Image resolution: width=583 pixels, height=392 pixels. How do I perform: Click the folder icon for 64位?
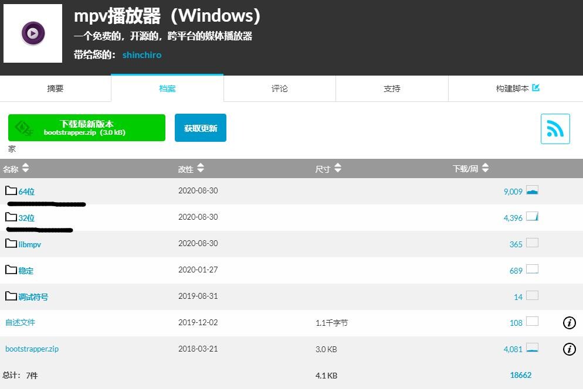(11, 190)
